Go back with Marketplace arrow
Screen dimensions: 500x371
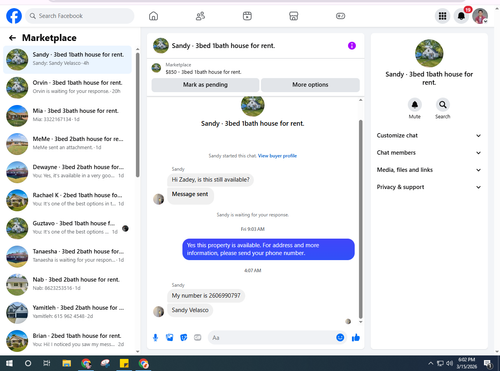12,38
